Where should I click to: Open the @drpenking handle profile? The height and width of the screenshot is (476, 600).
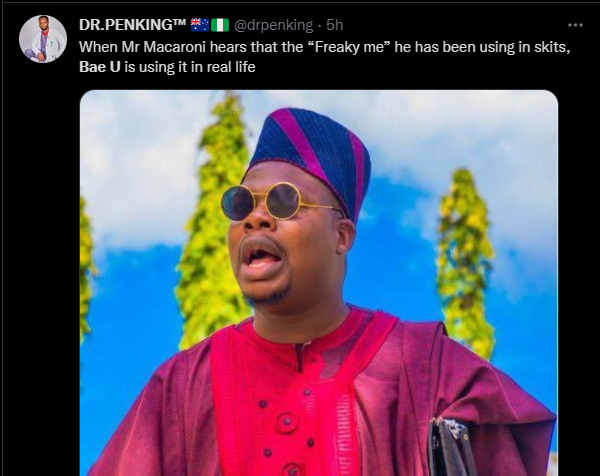273,25
